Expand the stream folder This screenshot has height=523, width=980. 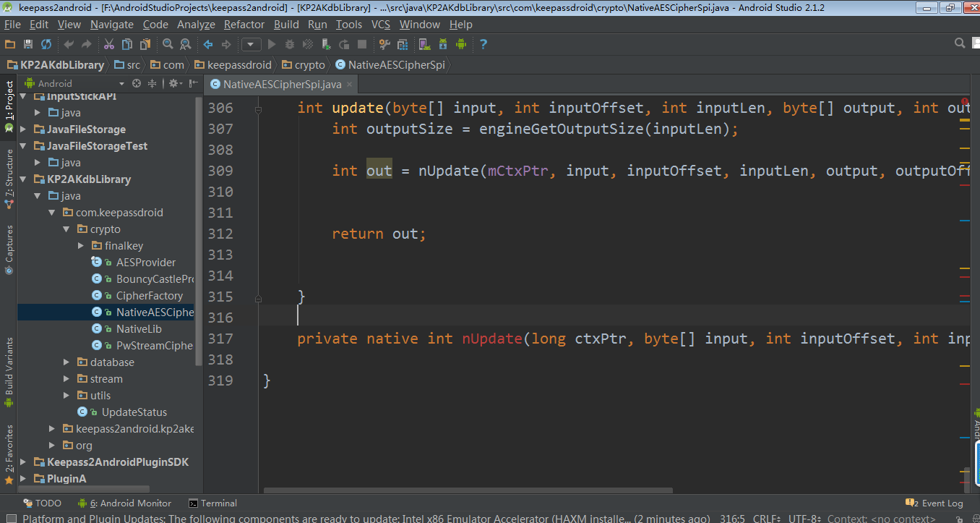(66, 379)
